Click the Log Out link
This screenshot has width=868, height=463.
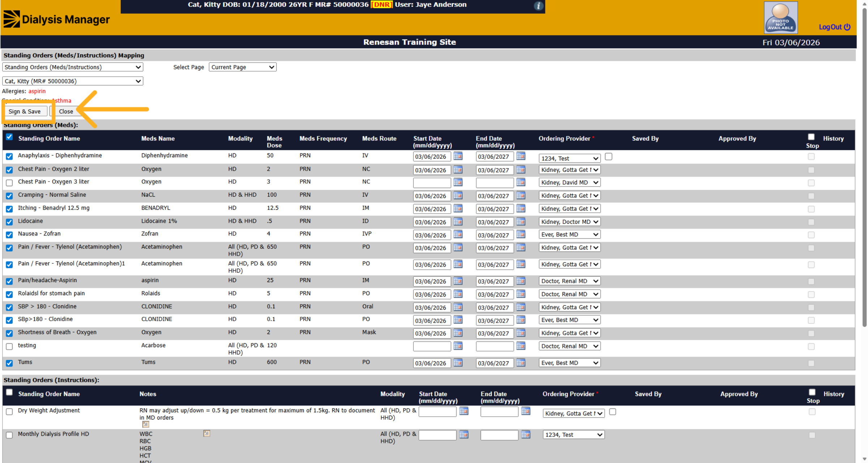[830, 27]
